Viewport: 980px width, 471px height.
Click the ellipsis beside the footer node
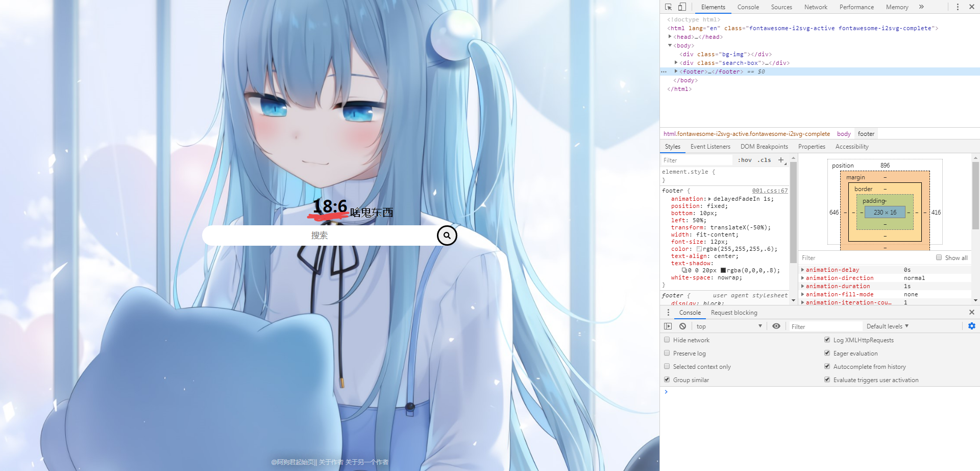tap(664, 72)
